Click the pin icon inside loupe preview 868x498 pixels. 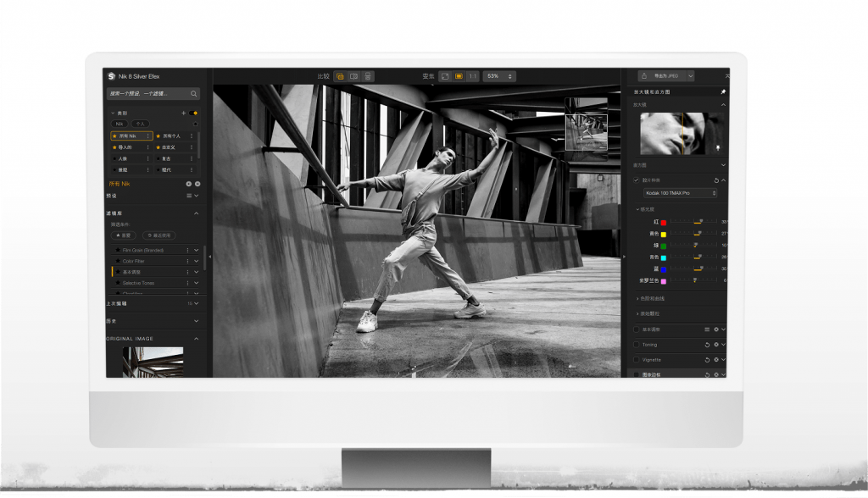[718, 147]
